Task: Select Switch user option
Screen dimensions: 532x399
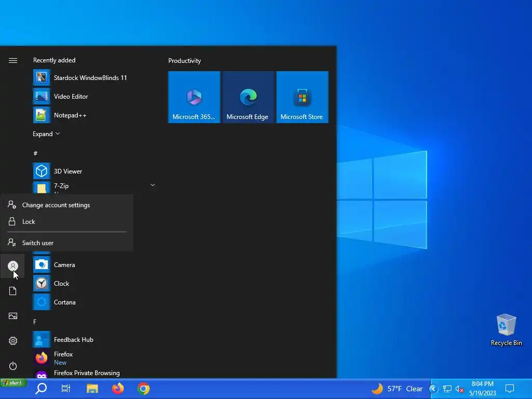Action: click(x=67, y=243)
